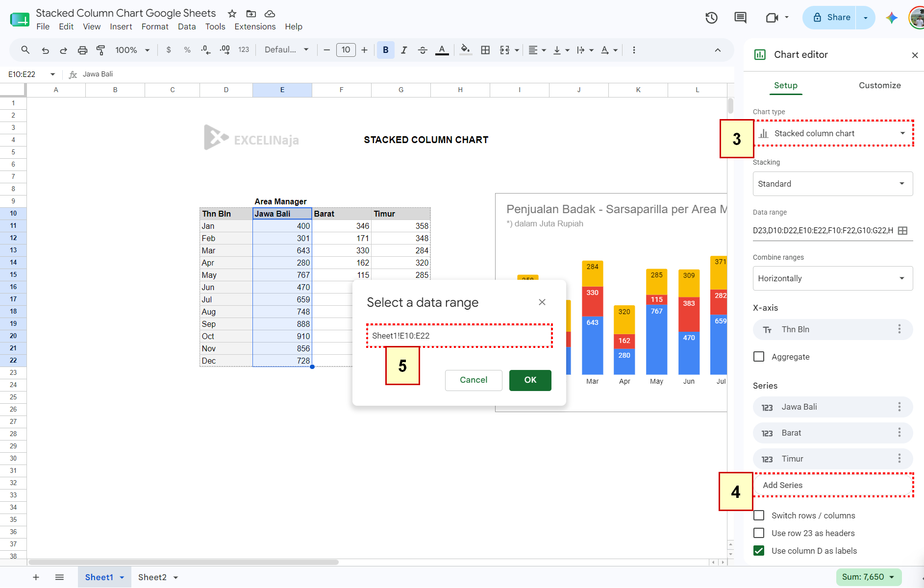Viewport: 924px width, 588px height.
Task: Collapse the menus with the up chevron
Action: [x=718, y=50]
